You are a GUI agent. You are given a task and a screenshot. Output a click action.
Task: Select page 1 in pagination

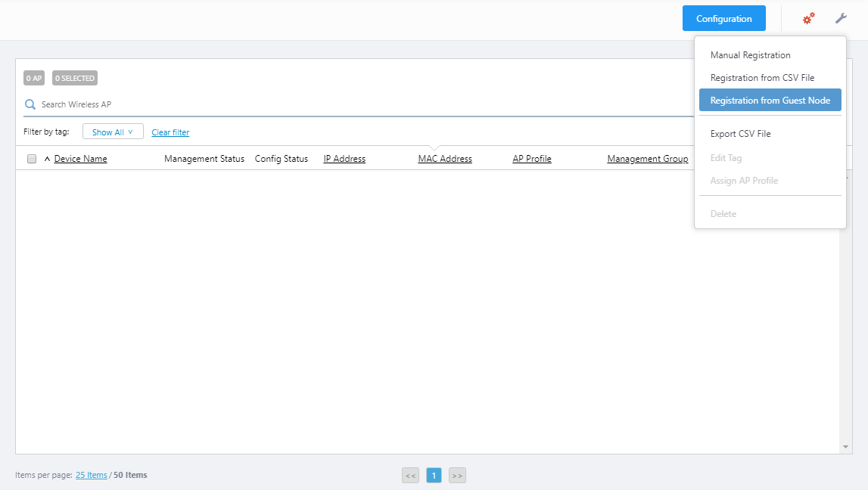pos(434,475)
